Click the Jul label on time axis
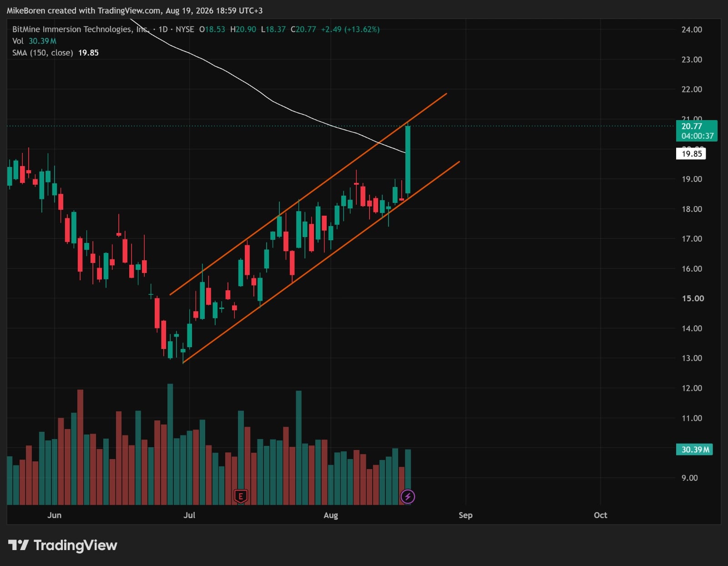Image resolution: width=728 pixels, height=566 pixels. point(189,515)
